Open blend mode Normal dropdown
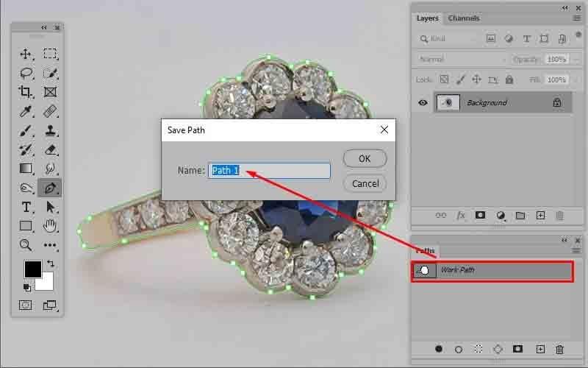Viewport: 588px width, 368px height. coord(462,60)
